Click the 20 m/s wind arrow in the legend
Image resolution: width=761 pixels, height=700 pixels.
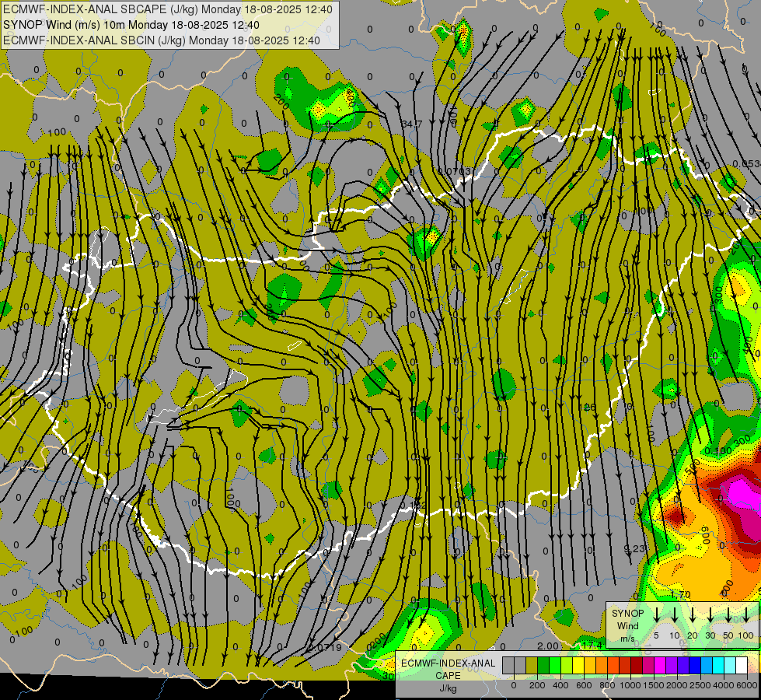693,614
